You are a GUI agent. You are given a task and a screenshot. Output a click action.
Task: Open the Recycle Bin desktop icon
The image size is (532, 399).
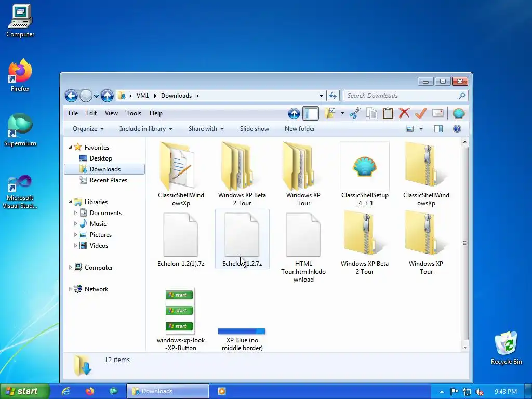tap(506, 348)
